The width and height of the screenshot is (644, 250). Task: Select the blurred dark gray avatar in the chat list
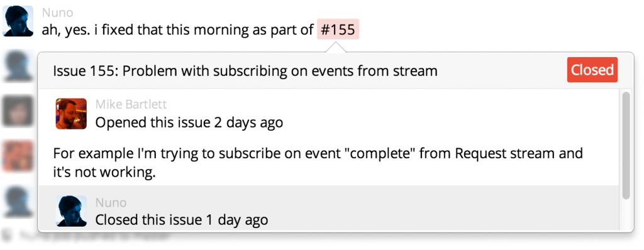18,111
